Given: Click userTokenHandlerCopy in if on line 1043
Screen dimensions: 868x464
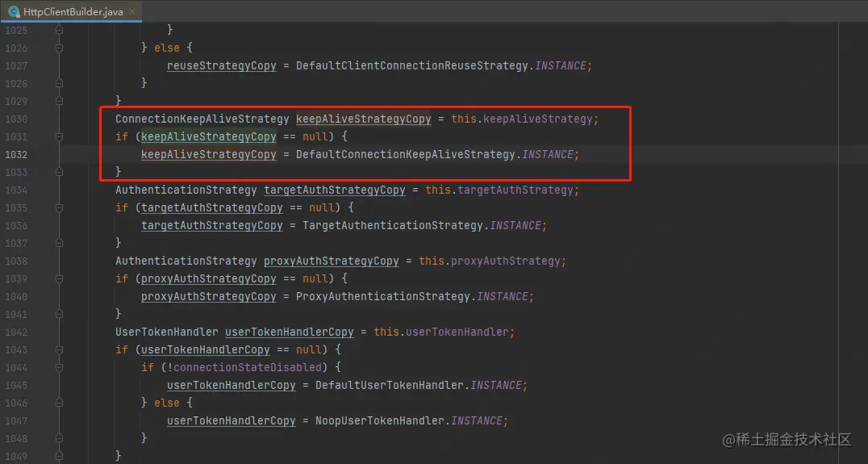Looking at the screenshot, I should 206,349.
